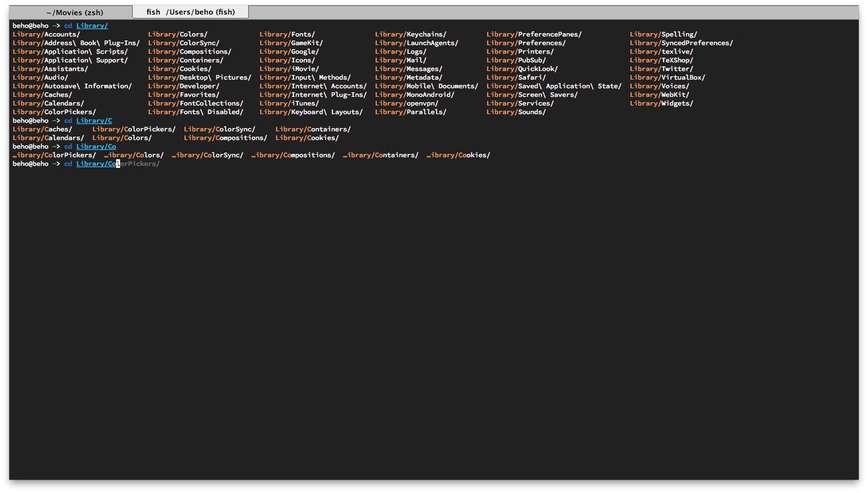The image size is (868, 493).
Task: Click Library/Keyboard\ Layouts/ entry
Action: coord(311,112)
